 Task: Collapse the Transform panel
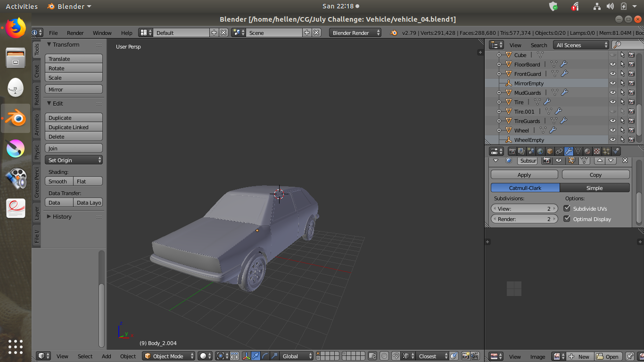click(x=49, y=44)
